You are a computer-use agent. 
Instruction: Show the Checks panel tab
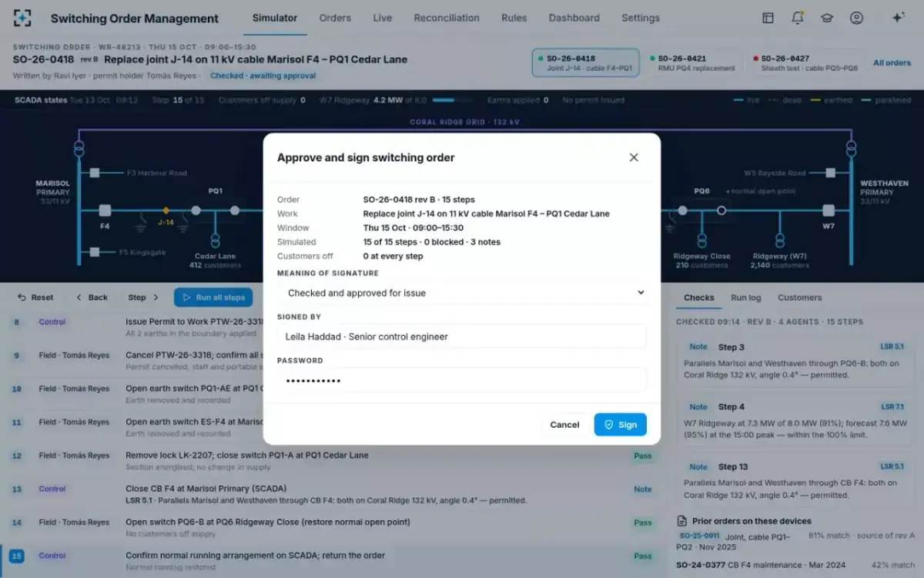click(x=699, y=297)
